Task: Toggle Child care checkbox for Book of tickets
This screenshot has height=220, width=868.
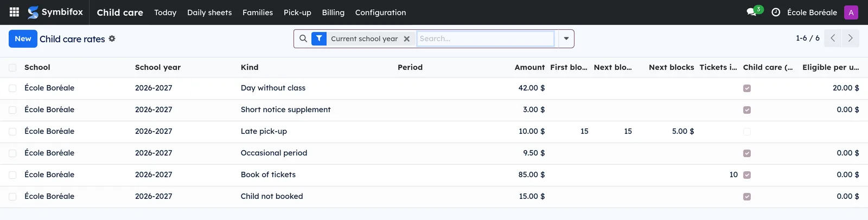Action: (x=747, y=175)
